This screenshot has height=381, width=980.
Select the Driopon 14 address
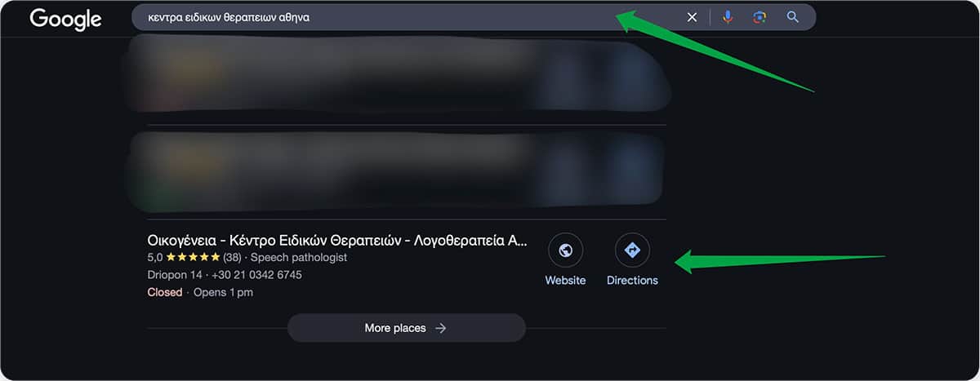click(174, 275)
